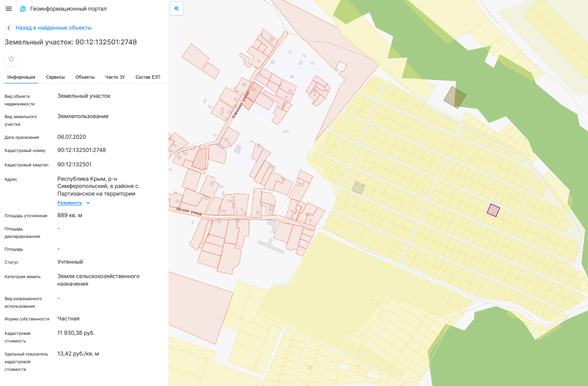This screenshot has width=588, height=386.
Task: Add parcel to favorites with star
Action: pos(11,59)
